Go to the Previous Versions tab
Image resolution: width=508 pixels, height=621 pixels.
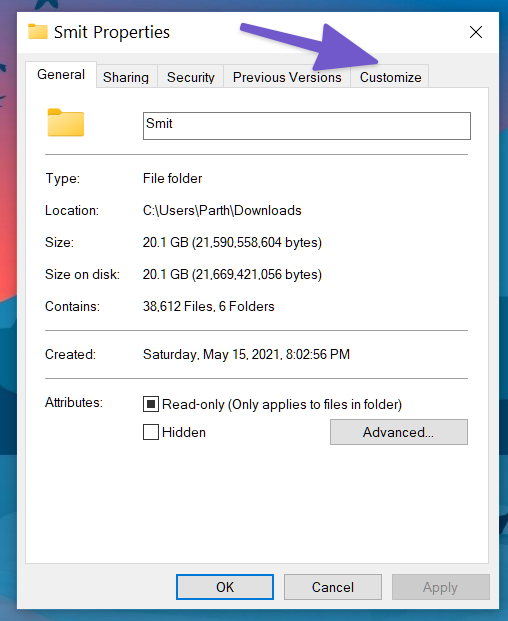click(287, 77)
